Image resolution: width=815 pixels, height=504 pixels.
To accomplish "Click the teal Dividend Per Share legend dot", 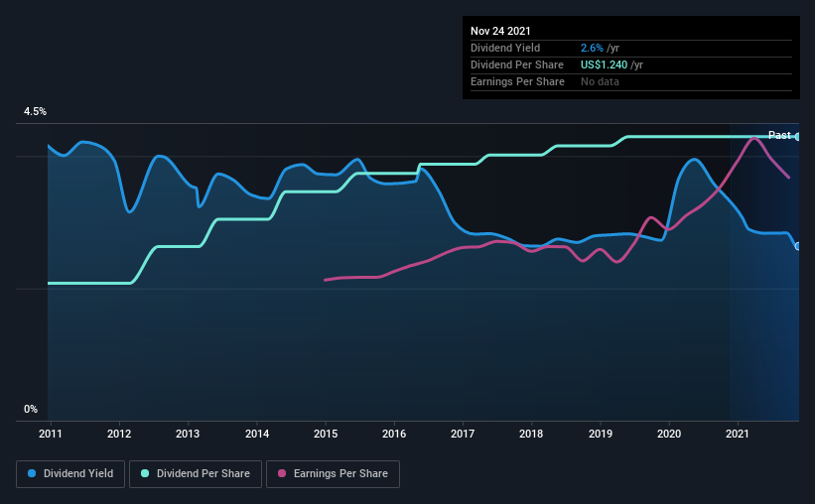I will [145, 473].
